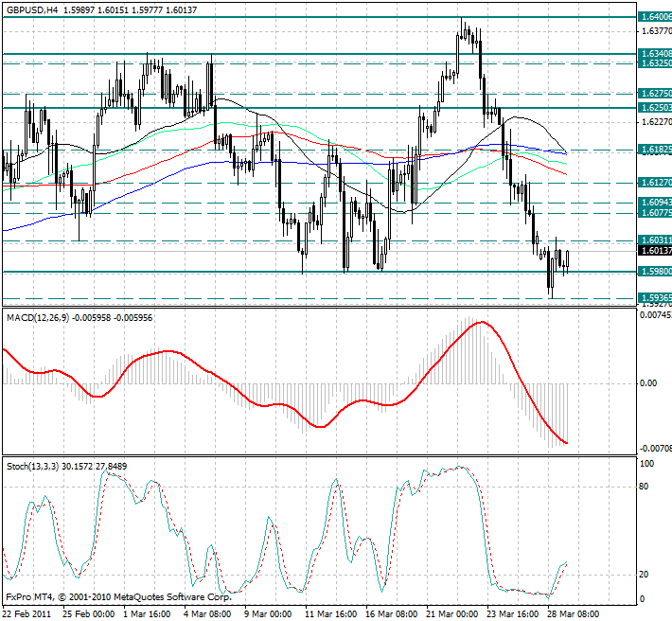Click the 4 Mar 08:00 time label
The height and width of the screenshot is (621, 672).
[x=208, y=614]
